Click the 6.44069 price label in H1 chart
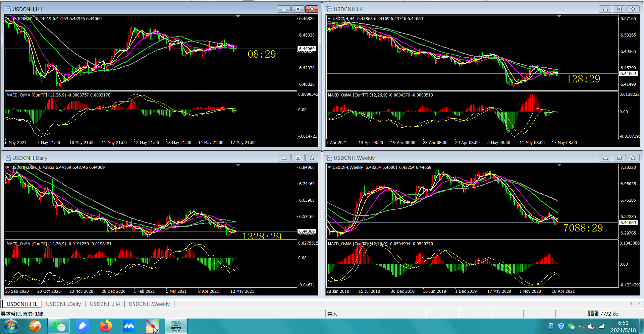The height and width of the screenshot is (334, 644). pyautogui.click(x=307, y=49)
